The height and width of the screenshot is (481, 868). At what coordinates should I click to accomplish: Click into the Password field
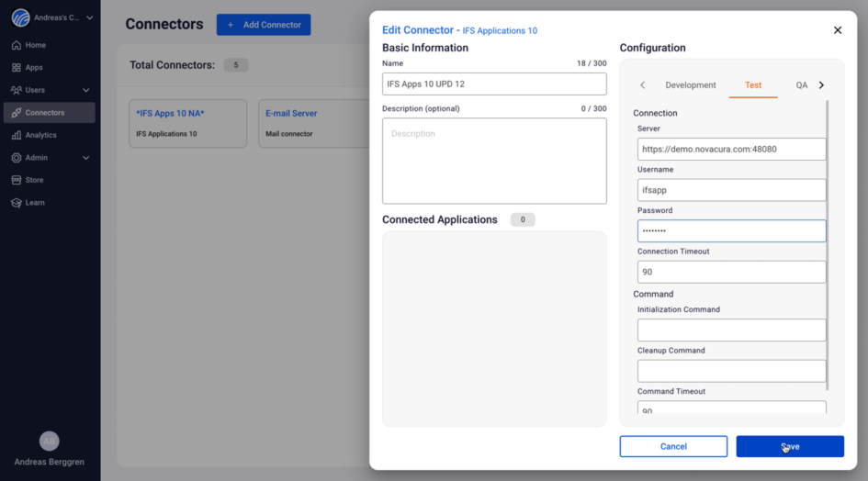731,230
